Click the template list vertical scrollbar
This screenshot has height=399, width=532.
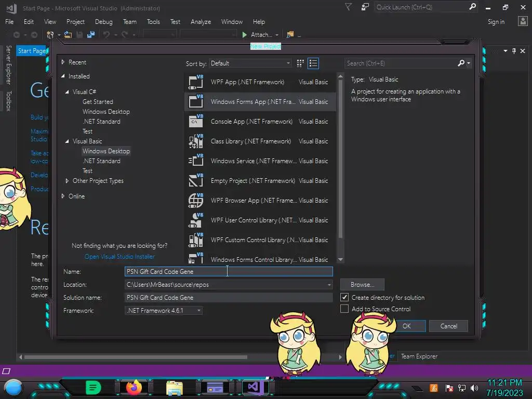click(340, 159)
